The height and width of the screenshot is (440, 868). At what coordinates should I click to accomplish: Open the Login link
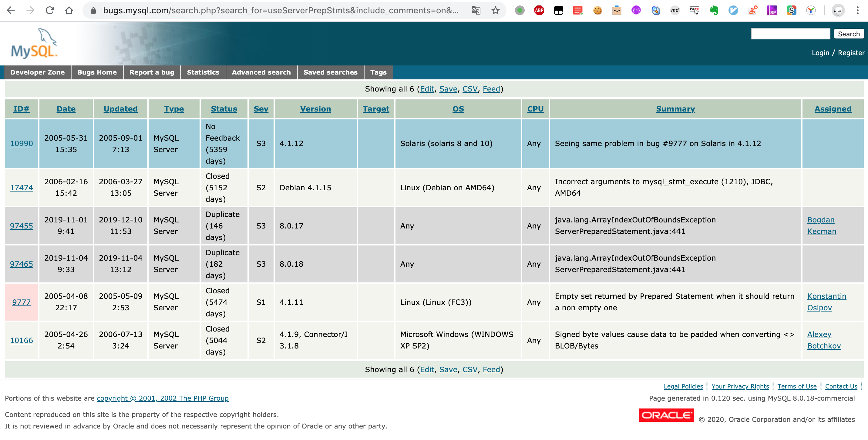click(820, 53)
